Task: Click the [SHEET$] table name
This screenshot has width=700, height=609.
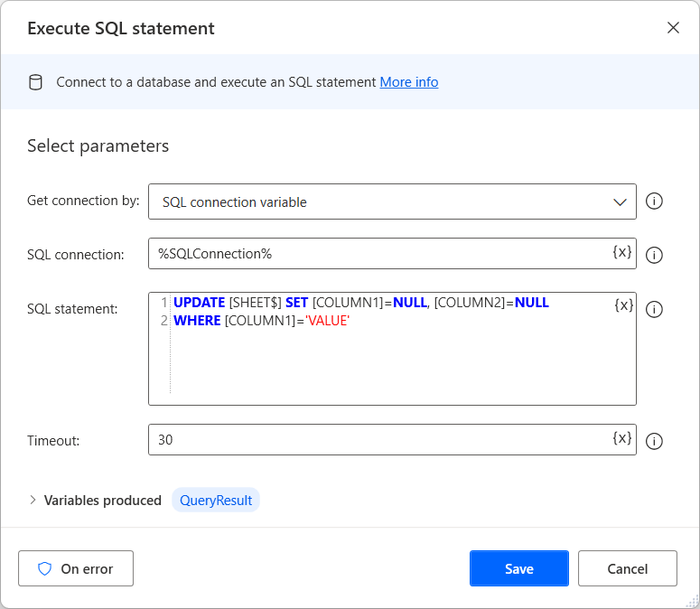Action: coord(256,303)
